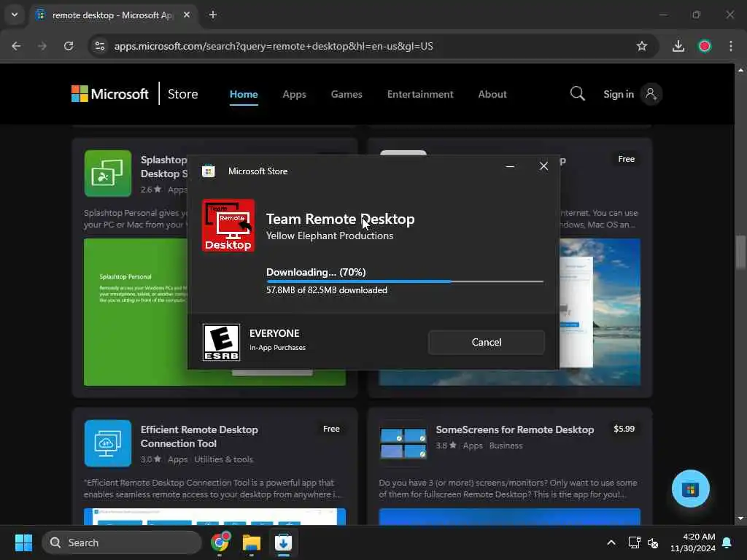Viewport: 747px width, 560px height.
Task: Click the account avatar icon
Action: (651, 94)
